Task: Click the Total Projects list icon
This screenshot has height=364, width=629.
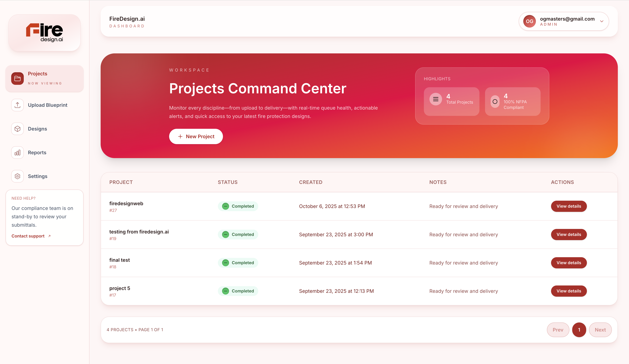Action: point(436,99)
